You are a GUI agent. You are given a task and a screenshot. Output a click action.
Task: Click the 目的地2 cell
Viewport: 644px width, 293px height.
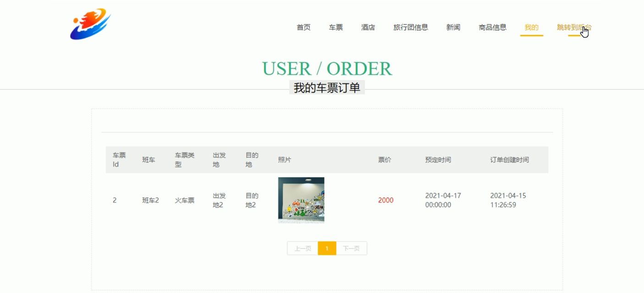(x=252, y=200)
